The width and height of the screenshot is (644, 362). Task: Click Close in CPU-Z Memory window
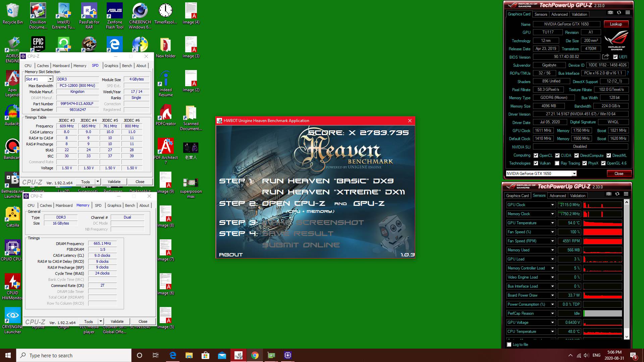pyautogui.click(x=143, y=321)
